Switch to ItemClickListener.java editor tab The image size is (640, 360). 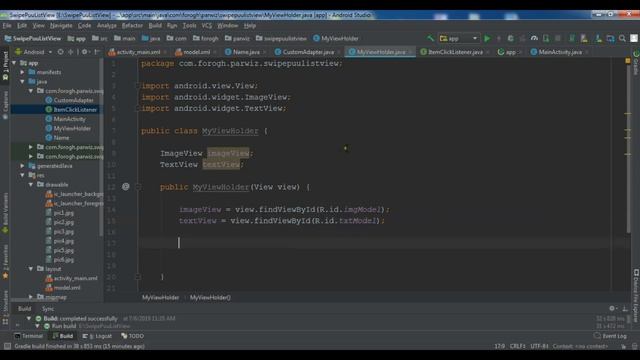click(x=454, y=52)
